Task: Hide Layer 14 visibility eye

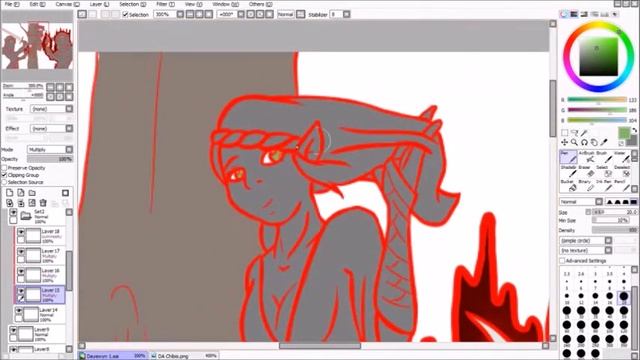Action: pyautogui.click(x=19, y=311)
